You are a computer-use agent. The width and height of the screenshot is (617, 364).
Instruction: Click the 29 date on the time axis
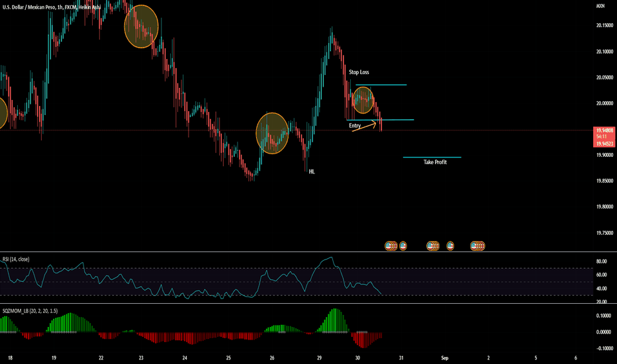(x=319, y=357)
